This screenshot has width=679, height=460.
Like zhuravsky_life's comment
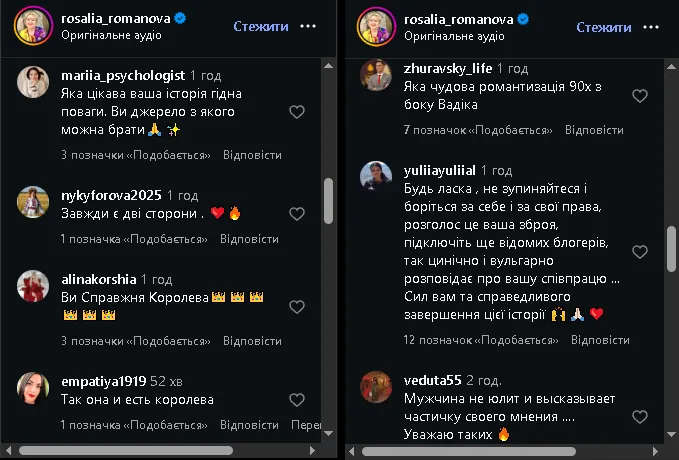(x=640, y=96)
